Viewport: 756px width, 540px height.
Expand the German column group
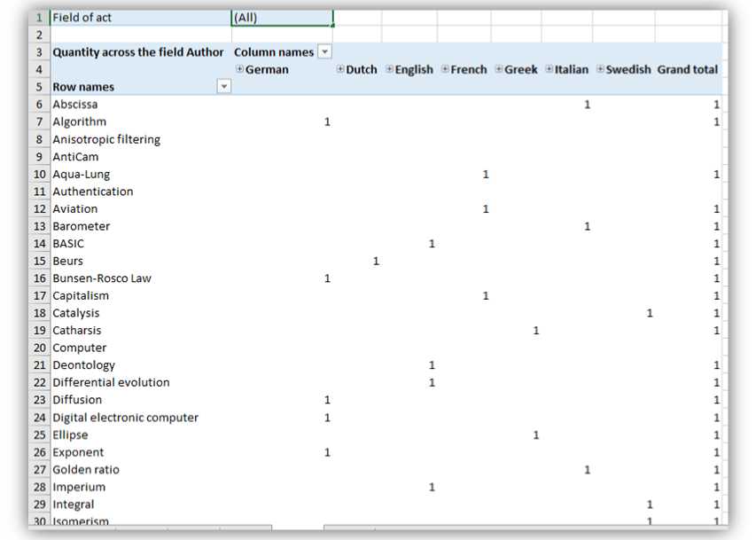tap(239, 69)
